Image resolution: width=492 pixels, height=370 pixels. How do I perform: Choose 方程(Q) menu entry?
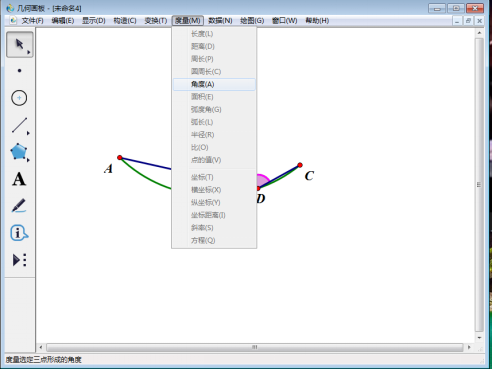pos(214,241)
